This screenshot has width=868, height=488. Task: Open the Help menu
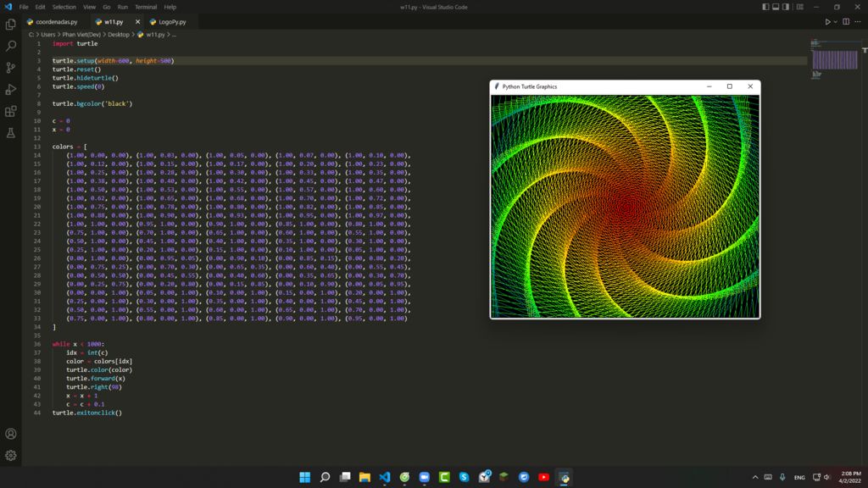(170, 7)
